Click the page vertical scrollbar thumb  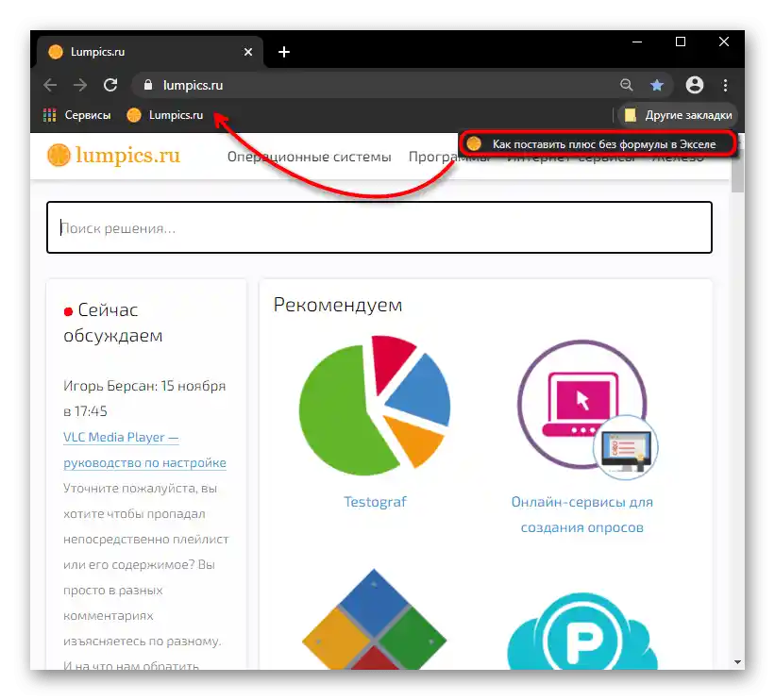click(x=737, y=171)
